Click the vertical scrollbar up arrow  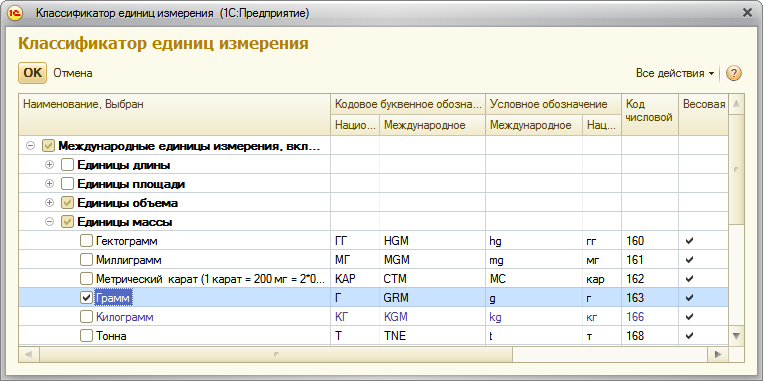point(736,104)
